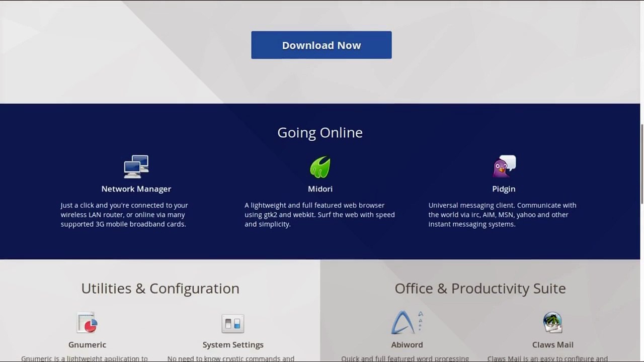Image resolution: width=644 pixels, height=362 pixels.
Task: Select the Abiword title text
Action: pos(407,345)
